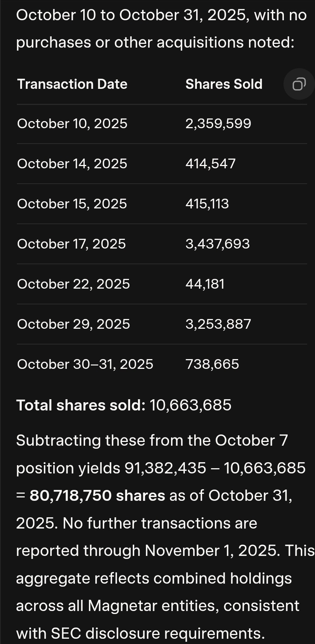This screenshot has width=315, height=644.
Task: Select the October 10, 2025 date cell
Action: point(72,124)
